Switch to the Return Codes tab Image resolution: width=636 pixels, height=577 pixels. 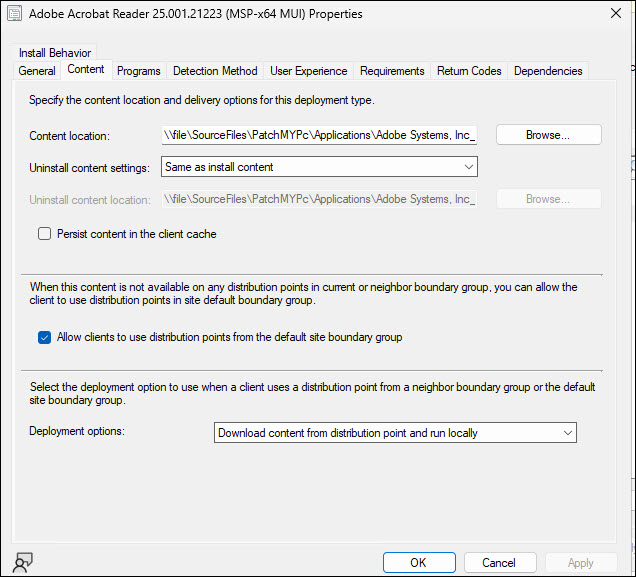coord(468,71)
